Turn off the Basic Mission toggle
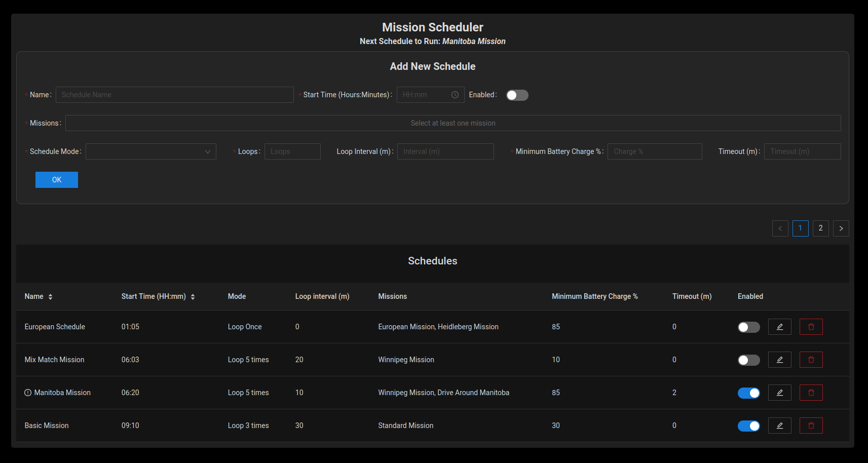Viewport: 868px width, 463px height. click(x=748, y=426)
